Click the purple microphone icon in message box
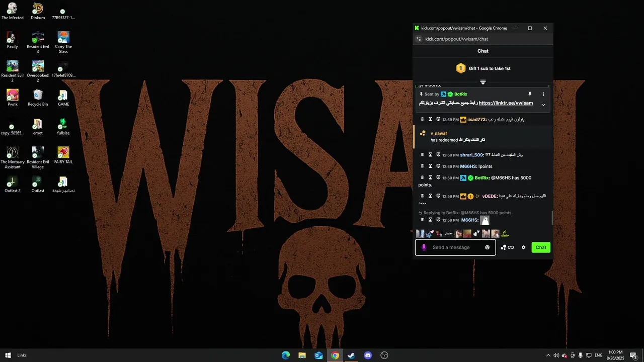644x362 pixels. [x=424, y=247]
